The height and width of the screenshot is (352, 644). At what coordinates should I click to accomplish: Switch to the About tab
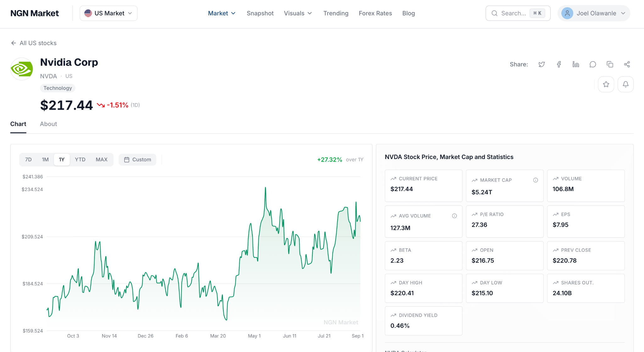point(48,124)
